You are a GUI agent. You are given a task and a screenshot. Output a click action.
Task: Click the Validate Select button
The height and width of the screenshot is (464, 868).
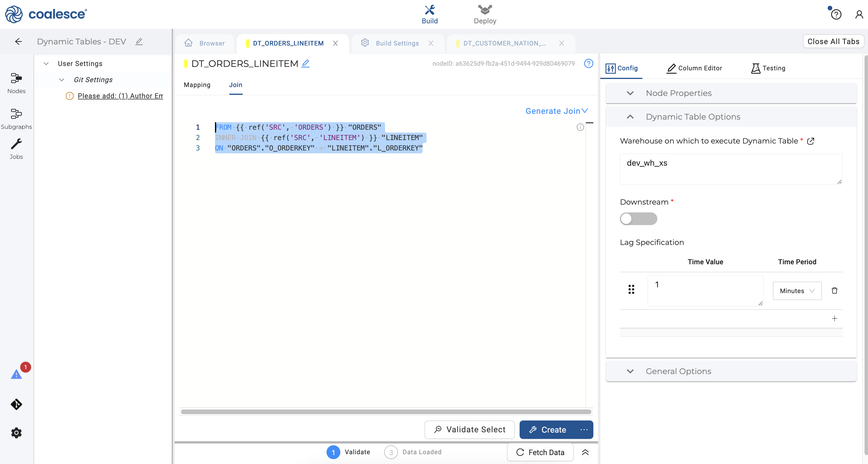(x=469, y=429)
